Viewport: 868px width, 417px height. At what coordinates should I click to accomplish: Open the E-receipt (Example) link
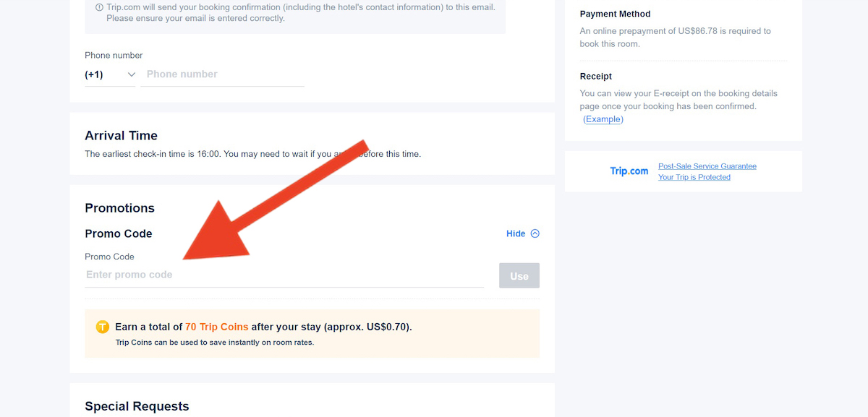click(x=603, y=119)
